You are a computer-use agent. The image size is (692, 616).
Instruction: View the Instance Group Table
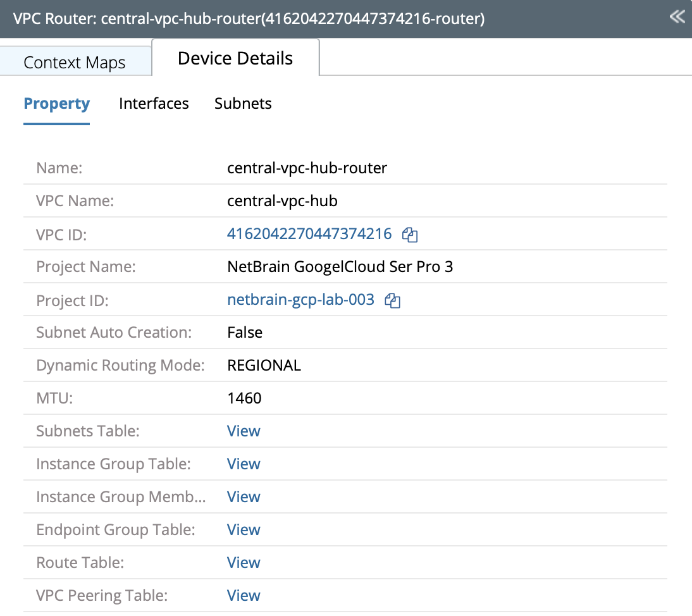coord(244,464)
